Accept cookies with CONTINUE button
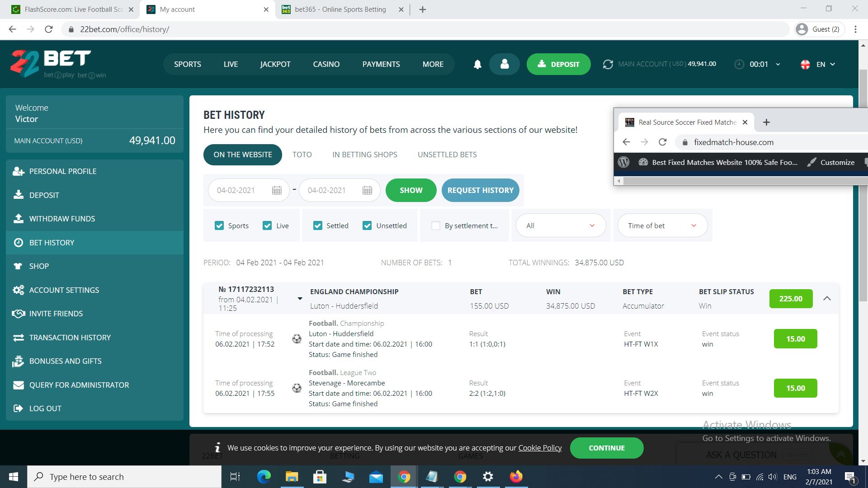The height and width of the screenshot is (488, 868). (607, 448)
